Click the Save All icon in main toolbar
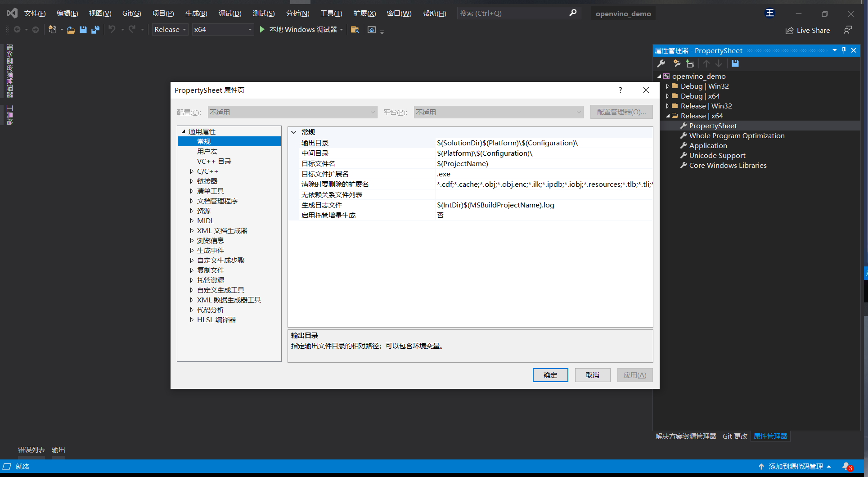This screenshot has width=868, height=477. coord(95,30)
